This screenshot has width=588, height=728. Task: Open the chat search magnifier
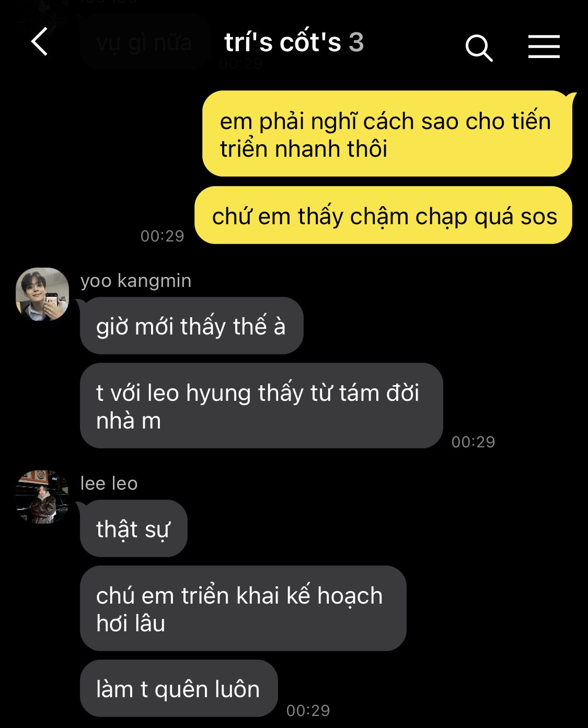pos(479,48)
